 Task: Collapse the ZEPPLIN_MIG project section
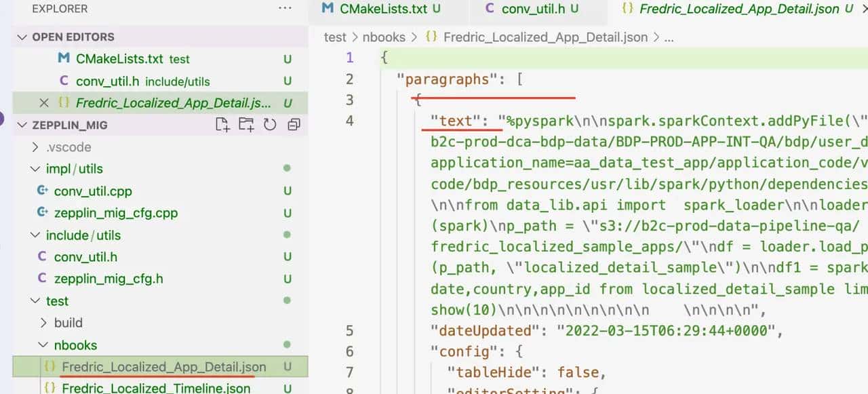click(x=23, y=125)
